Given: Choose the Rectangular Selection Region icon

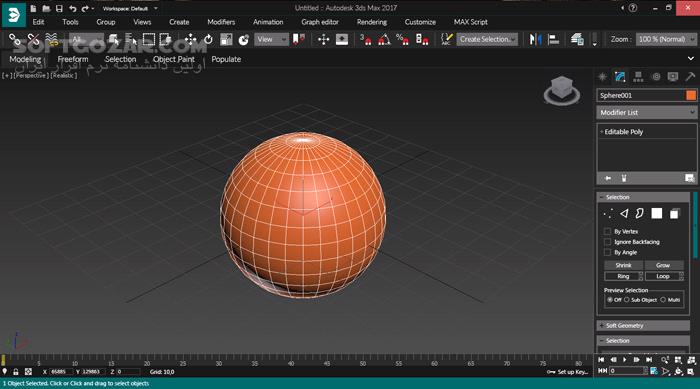Looking at the screenshot, I should [x=149, y=39].
